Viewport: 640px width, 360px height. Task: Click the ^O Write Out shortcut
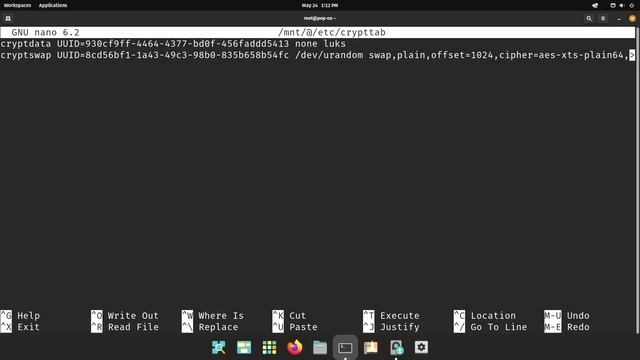click(x=124, y=316)
